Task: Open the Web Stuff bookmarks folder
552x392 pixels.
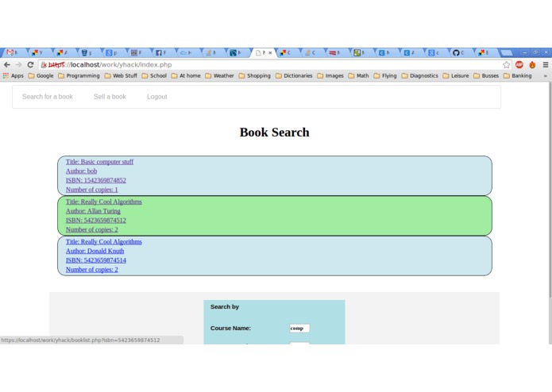Action: [121, 75]
